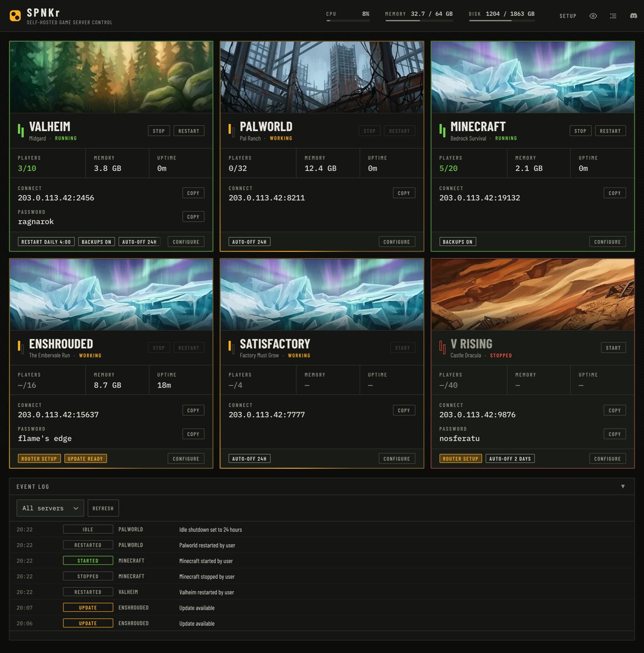Configure the V Rising server
Image resolution: width=644 pixels, height=653 pixels.
pos(608,459)
